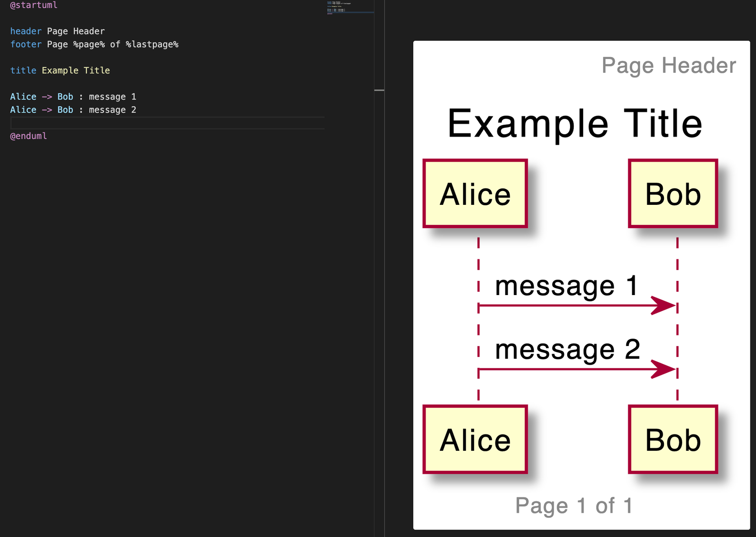Click the 'title' keyword in the code
Screen dimensions: 756x537
[x=23, y=71]
